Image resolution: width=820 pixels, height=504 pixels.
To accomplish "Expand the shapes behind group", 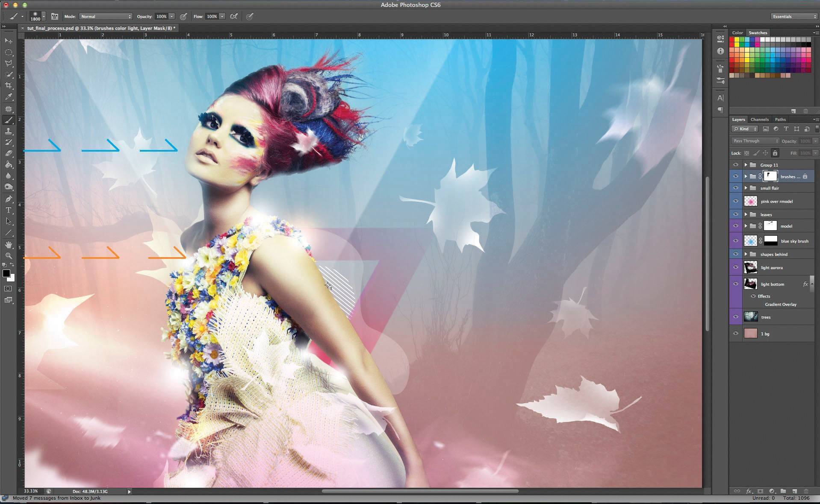I will point(746,254).
